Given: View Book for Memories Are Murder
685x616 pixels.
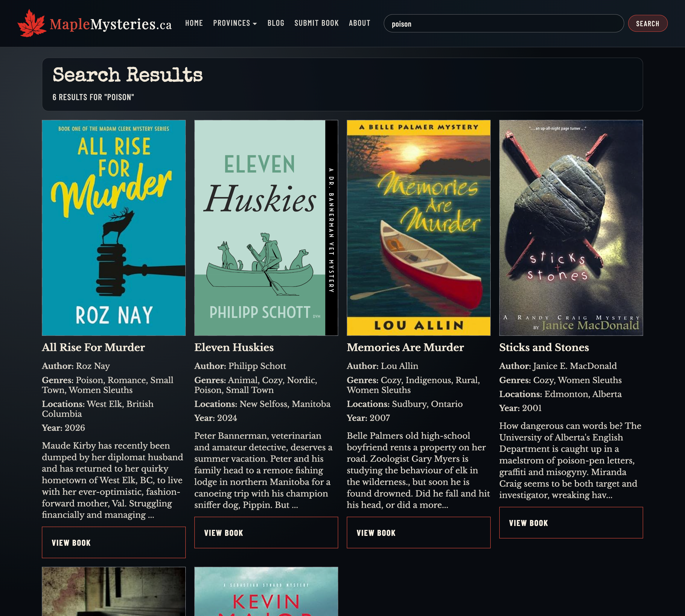Looking at the screenshot, I should point(419,532).
